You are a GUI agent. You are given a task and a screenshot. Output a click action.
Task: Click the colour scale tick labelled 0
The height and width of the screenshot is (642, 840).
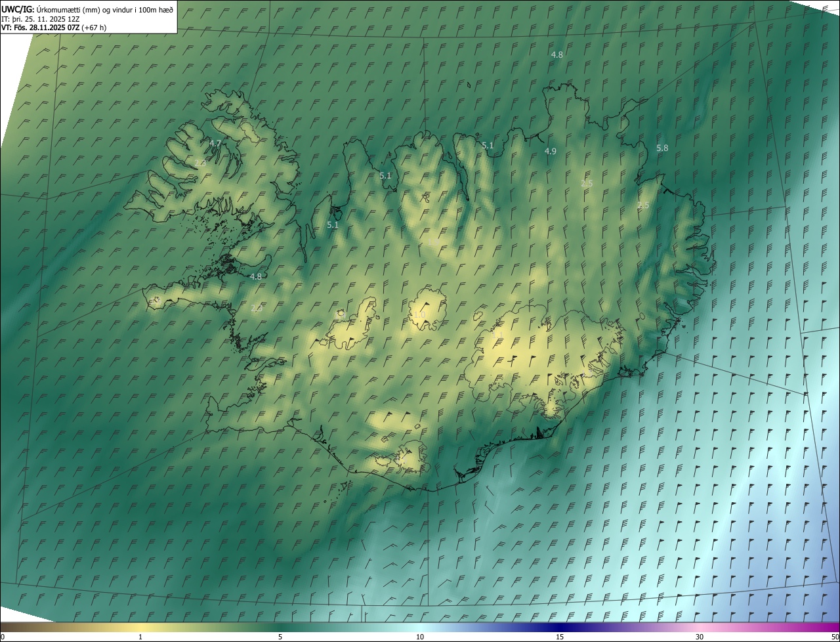pyautogui.click(x=3, y=637)
